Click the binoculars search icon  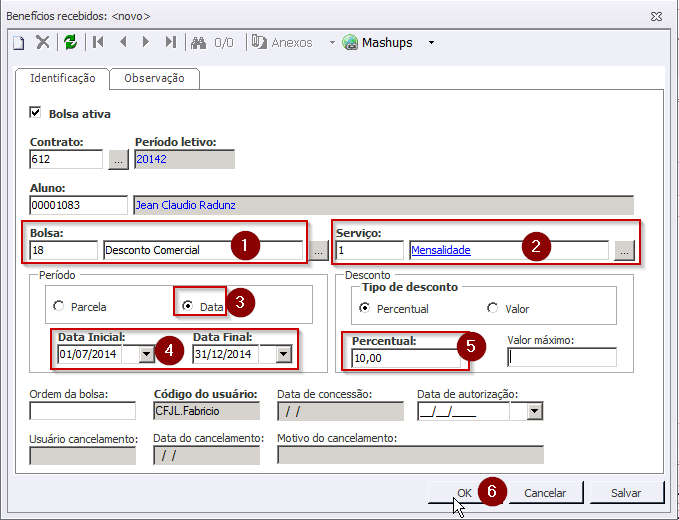(198, 43)
